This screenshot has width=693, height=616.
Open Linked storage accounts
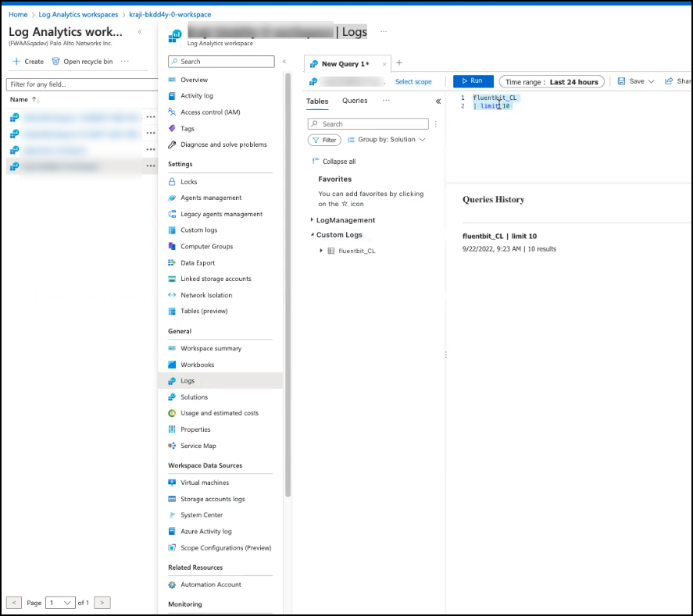pos(216,279)
